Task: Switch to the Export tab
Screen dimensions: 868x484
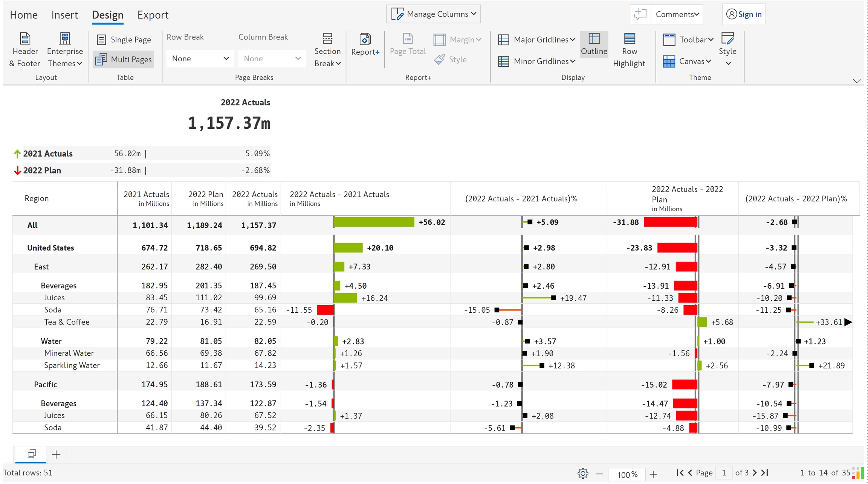Action: [153, 15]
